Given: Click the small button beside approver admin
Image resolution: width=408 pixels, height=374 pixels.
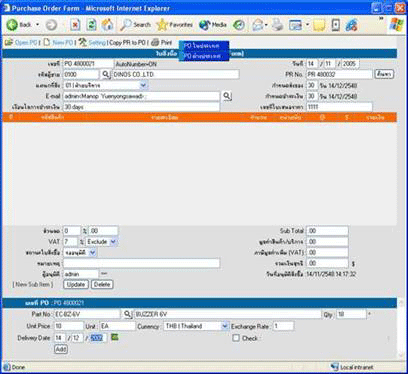Looking at the screenshot, I should pos(104,274).
